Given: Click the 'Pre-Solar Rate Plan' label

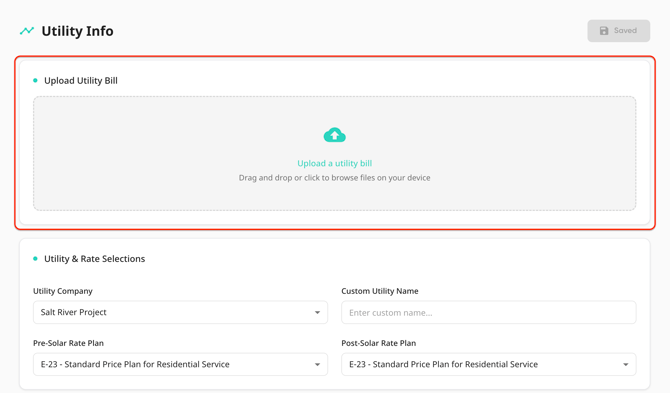Looking at the screenshot, I should pyautogui.click(x=68, y=343).
